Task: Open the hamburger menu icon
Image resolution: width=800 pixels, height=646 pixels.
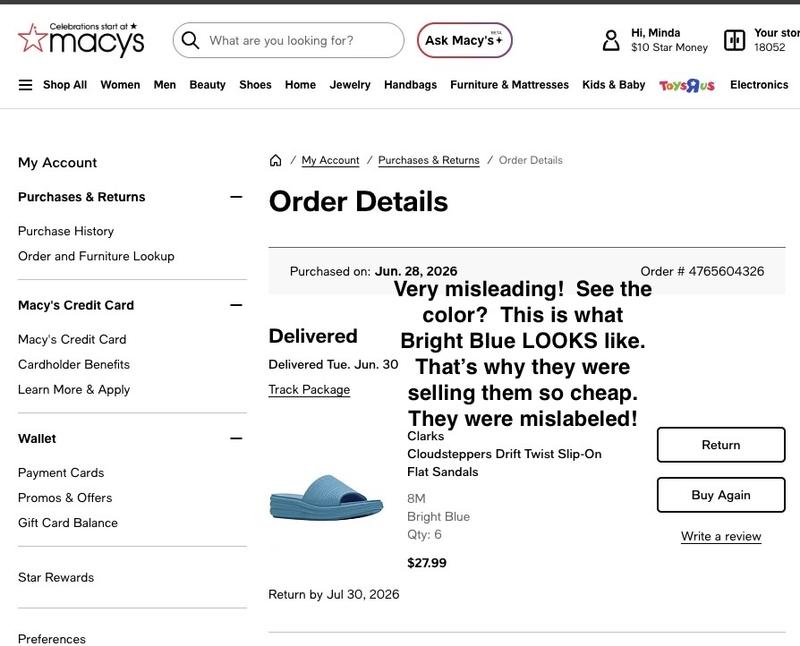Action: pyautogui.click(x=26, y=85)
